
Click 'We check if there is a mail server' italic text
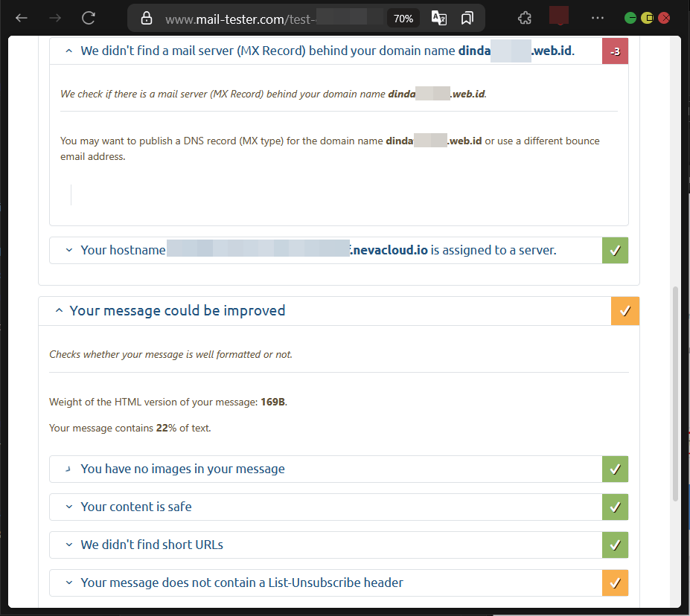(x=273, y=94)
